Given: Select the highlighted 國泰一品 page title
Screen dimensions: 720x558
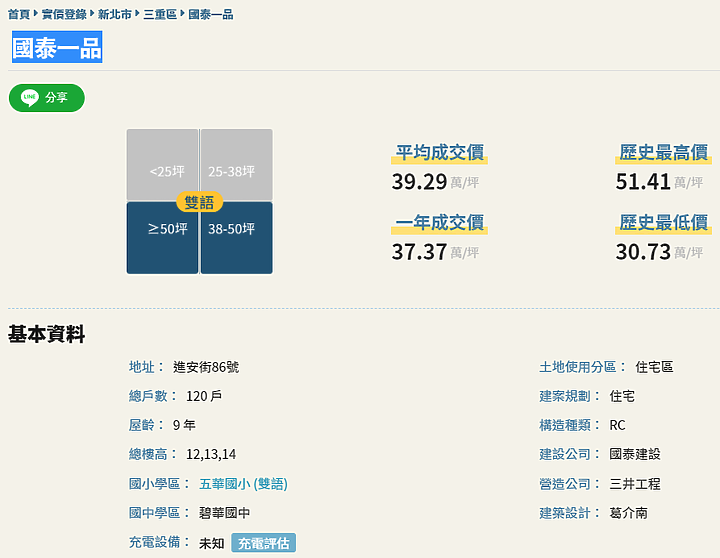Looking at the screenshot, I should (x=57, y=47).
